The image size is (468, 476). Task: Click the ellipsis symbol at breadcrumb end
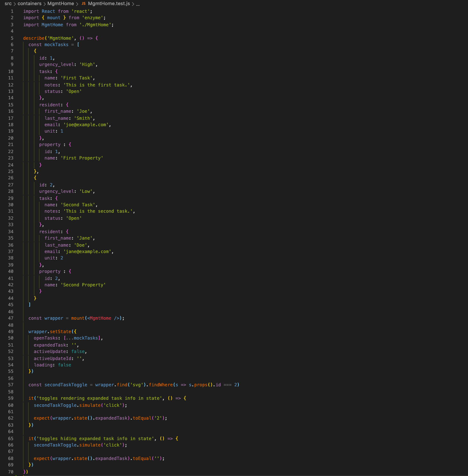coord(137,4)
